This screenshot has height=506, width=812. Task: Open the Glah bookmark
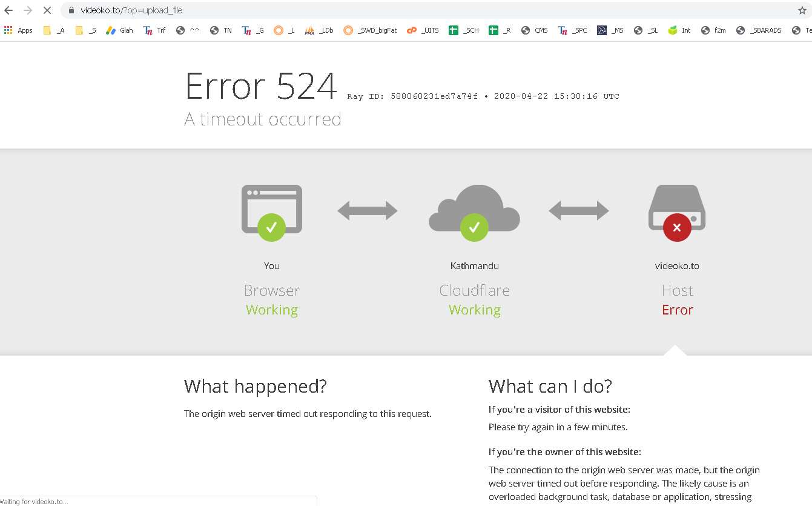tap(119, 30)
